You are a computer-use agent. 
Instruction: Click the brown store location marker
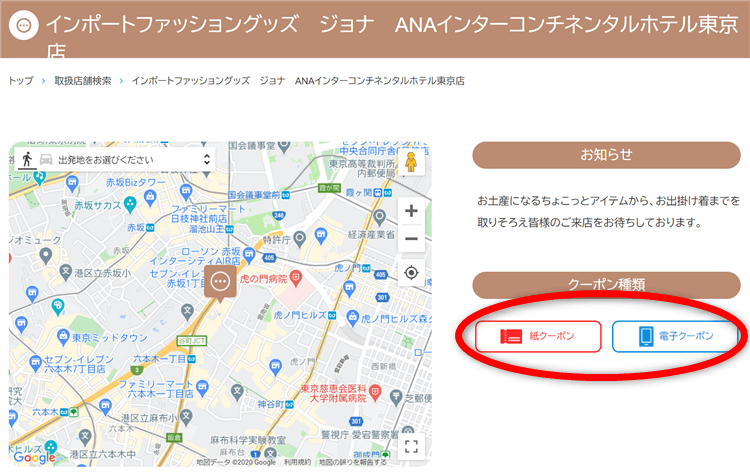click(x=221, y=282)
